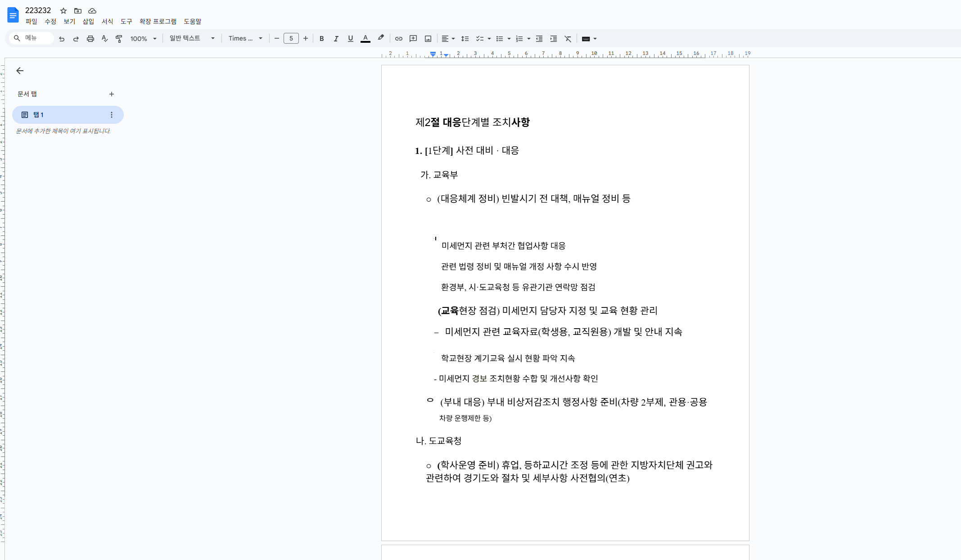Viewport: 961px width, 560px height.
Task: Click the increase indent icon
Action: 554,39
